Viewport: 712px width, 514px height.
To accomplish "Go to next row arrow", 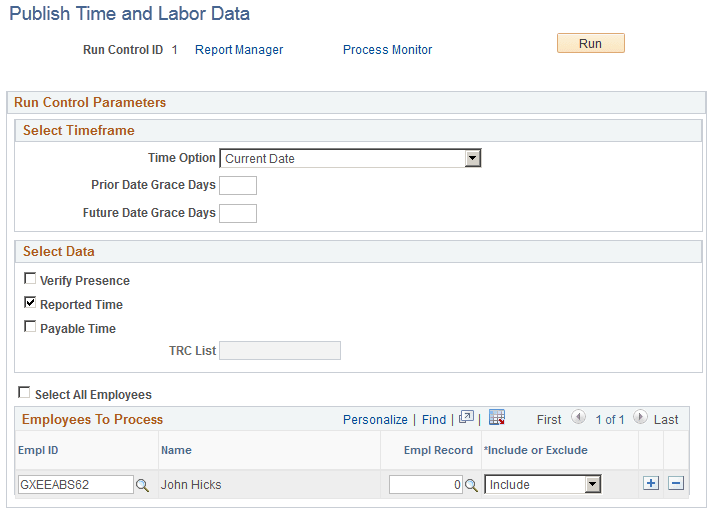I will (x=640, y=417).
